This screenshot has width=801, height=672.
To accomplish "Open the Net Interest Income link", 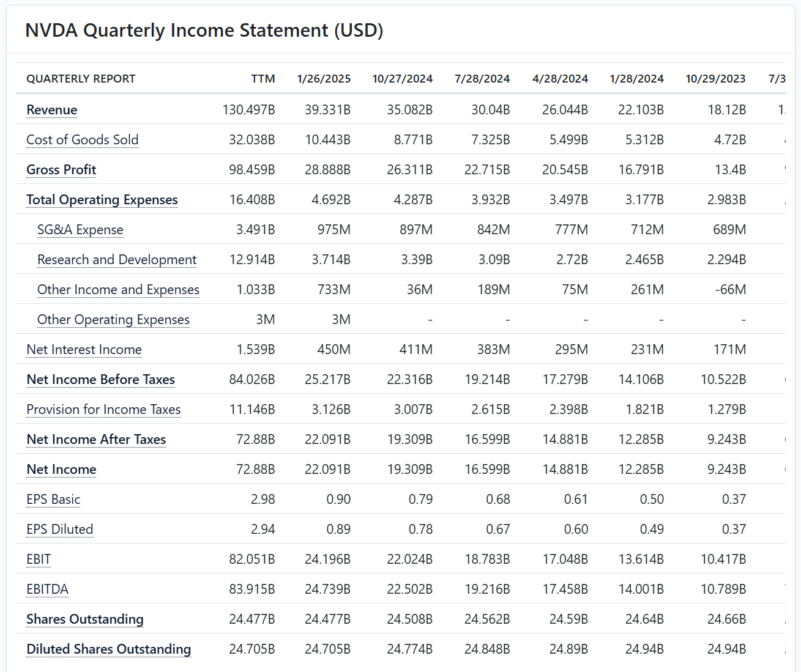I will tap(84, 350).
